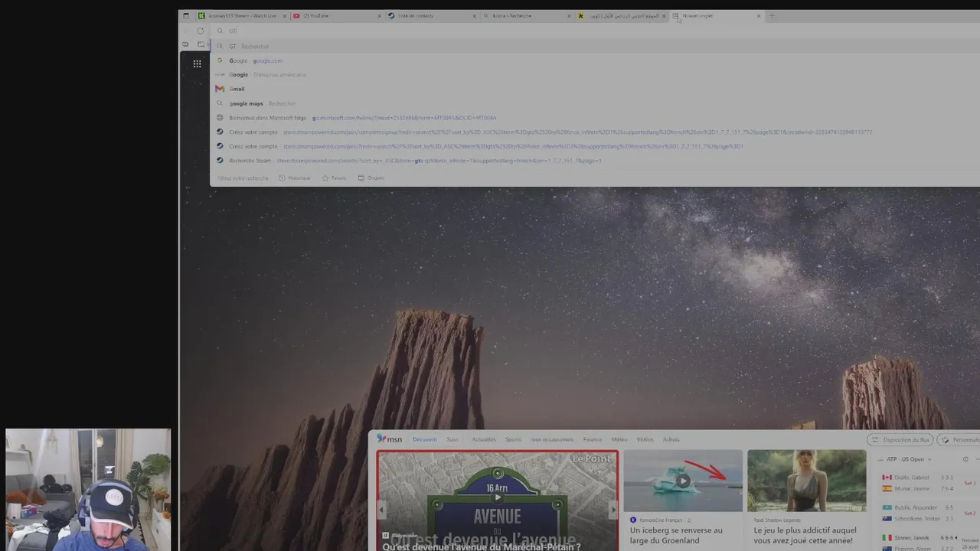Reload the page with the refresh icon
The width and height of the screenshot is (980, 551).
[201, 31]
